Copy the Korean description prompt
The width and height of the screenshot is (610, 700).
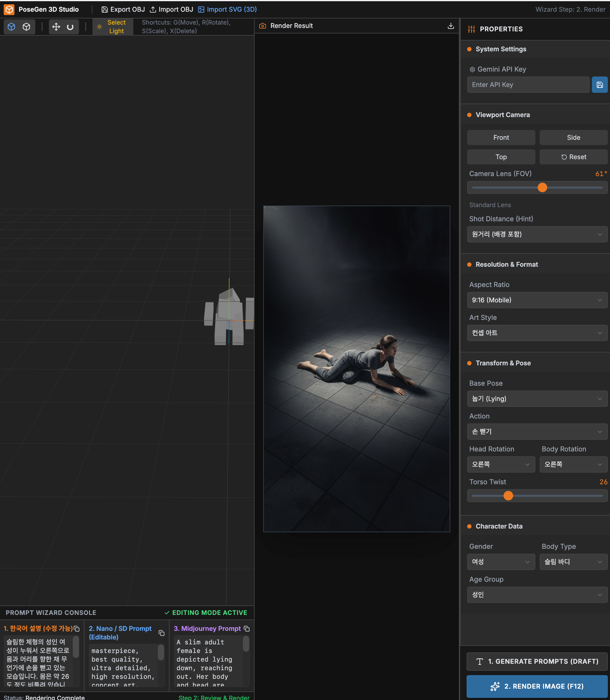(x=77, y=628)
